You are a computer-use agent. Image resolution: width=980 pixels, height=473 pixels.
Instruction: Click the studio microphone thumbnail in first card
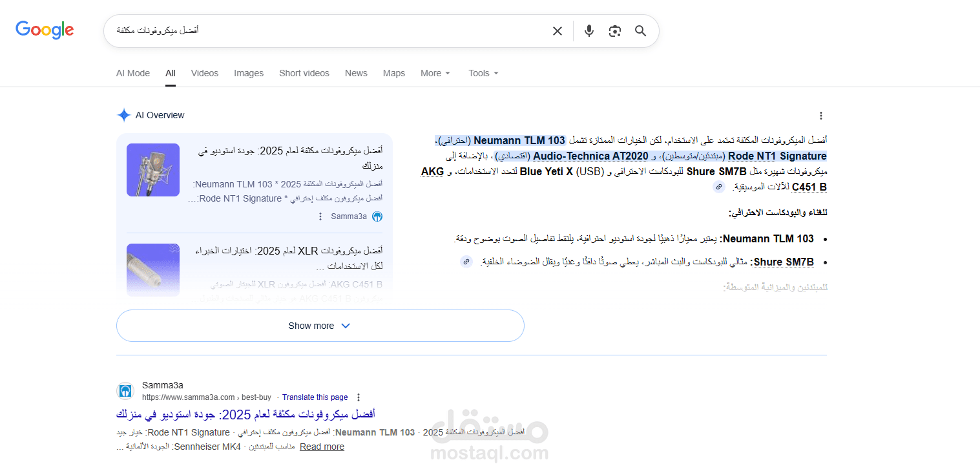click(x=153, y=170)
